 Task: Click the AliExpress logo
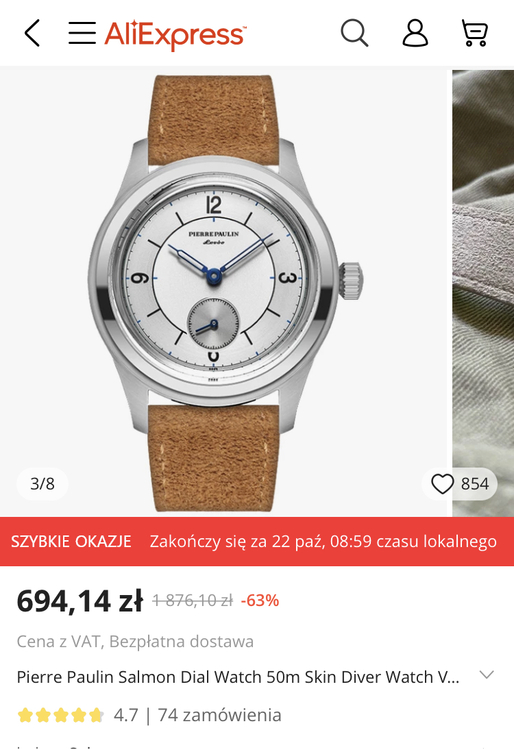click(x=175, y=34)
